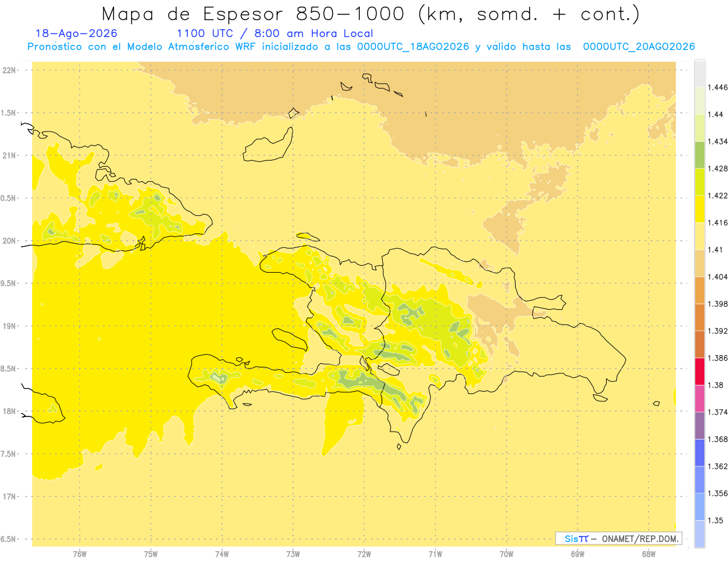Select the yellow-green legend swatch between 1.422 and 1.428
Image resolution: width=728 pixels, height=562 pixels.
[x=699, y=182]
